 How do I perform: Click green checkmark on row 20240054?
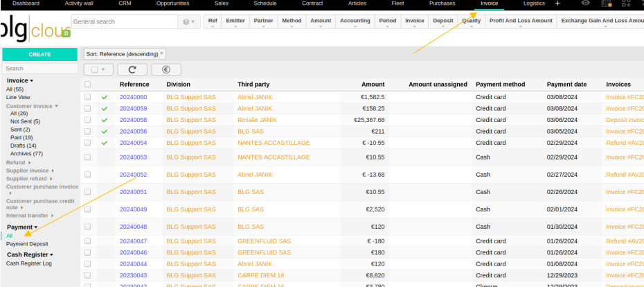(x=105, y=143)
